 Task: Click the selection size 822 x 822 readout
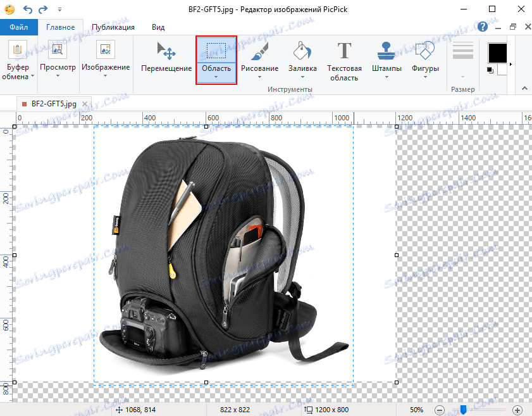[235, 410]
